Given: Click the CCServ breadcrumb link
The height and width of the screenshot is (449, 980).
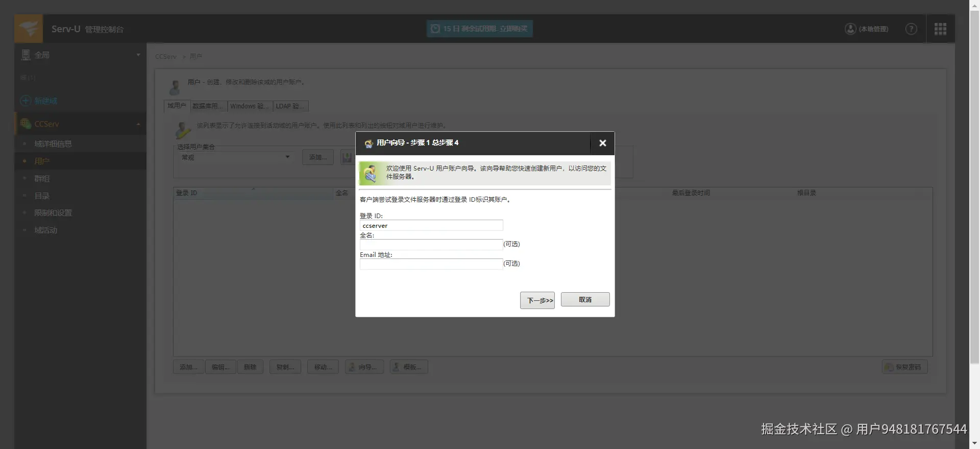Looking at the screenshot, I should (x=166, y=57).
